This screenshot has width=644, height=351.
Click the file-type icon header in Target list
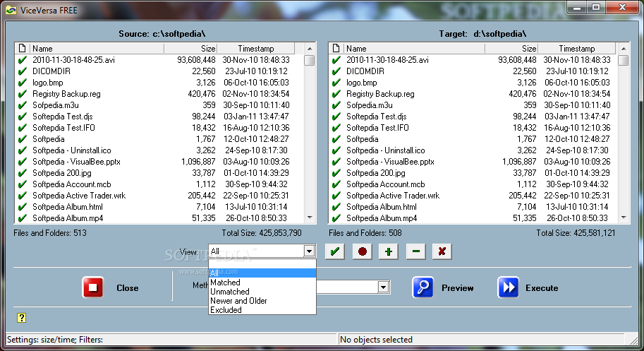(x=336, y=48)
